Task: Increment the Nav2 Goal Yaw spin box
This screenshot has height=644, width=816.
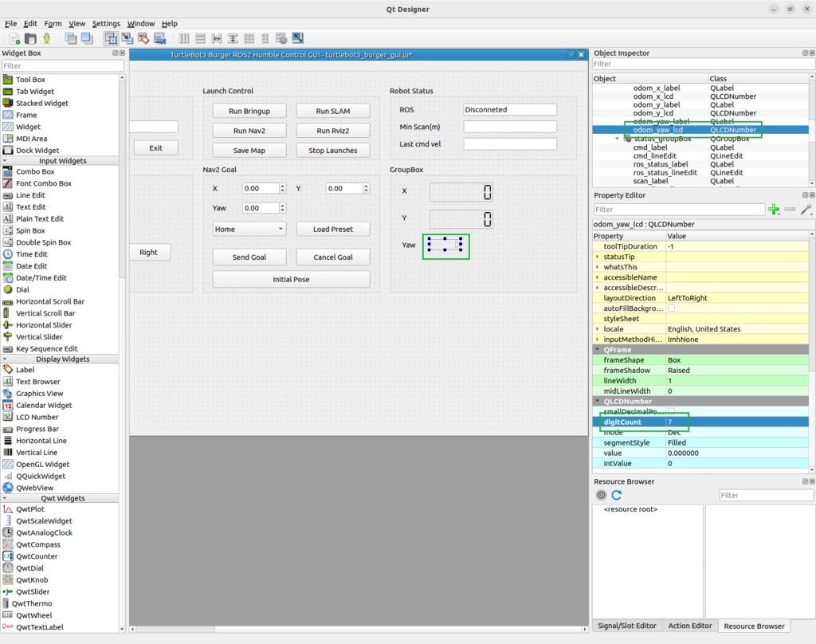Action: coord(283,205)
